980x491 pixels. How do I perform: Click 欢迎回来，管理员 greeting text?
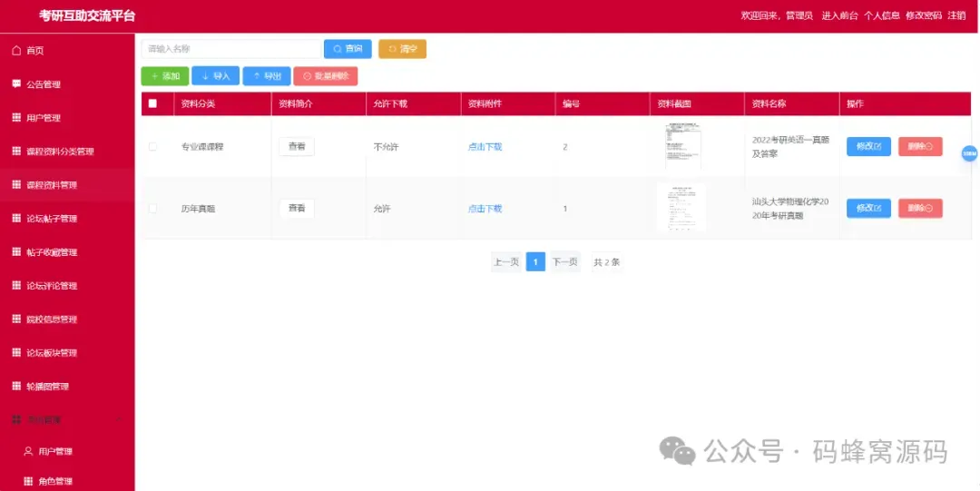pyautogui.click(x=777, y=15)
